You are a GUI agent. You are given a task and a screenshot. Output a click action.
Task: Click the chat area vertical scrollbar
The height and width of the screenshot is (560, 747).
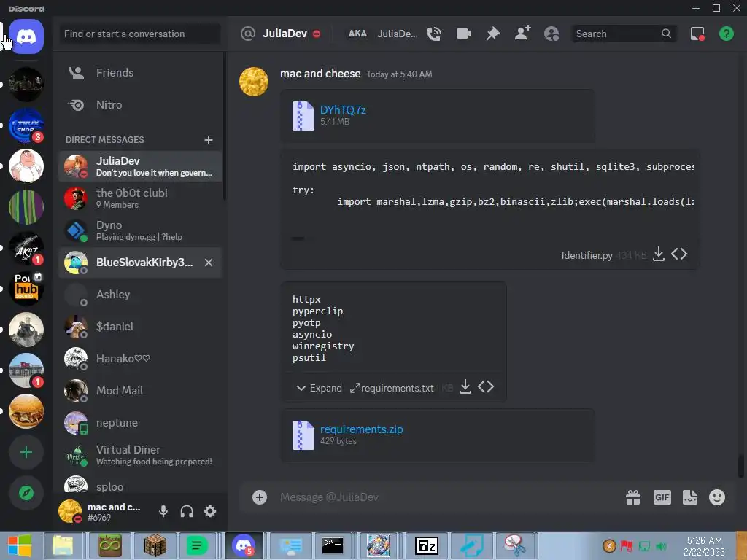pyautogui.click(x=741, y=467)
